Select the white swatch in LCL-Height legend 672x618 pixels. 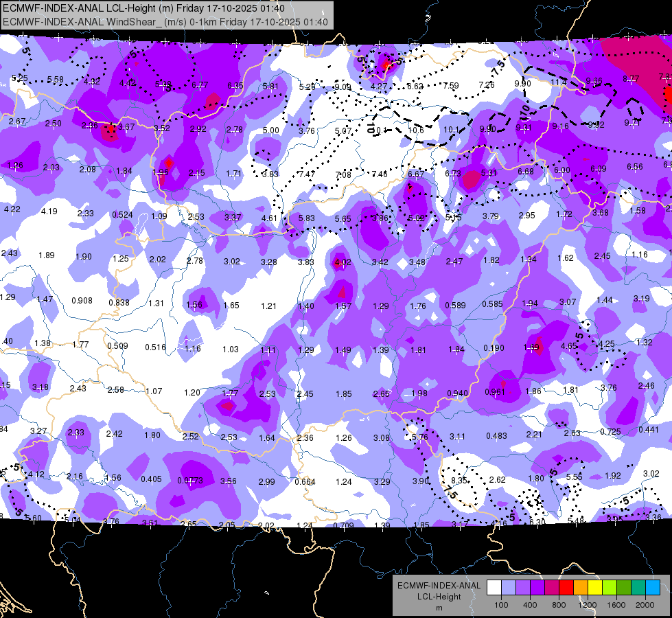(x=494, y=587)
